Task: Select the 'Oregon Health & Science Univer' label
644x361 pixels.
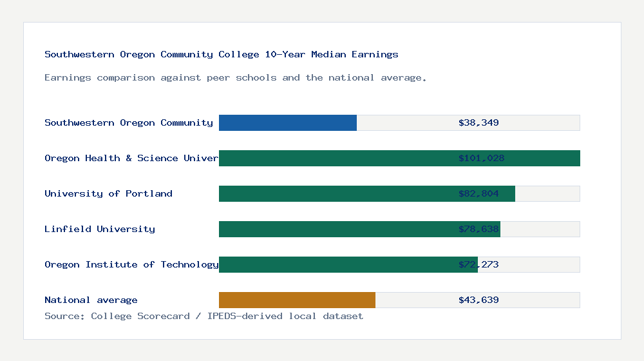Action: coord(131,159)
